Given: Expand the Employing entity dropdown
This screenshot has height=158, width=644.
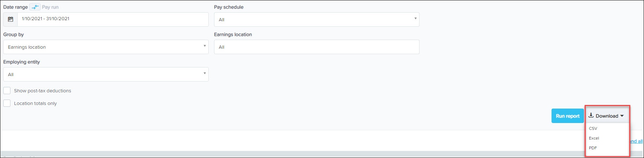Looking at the screenshot, I should [106, 74].
